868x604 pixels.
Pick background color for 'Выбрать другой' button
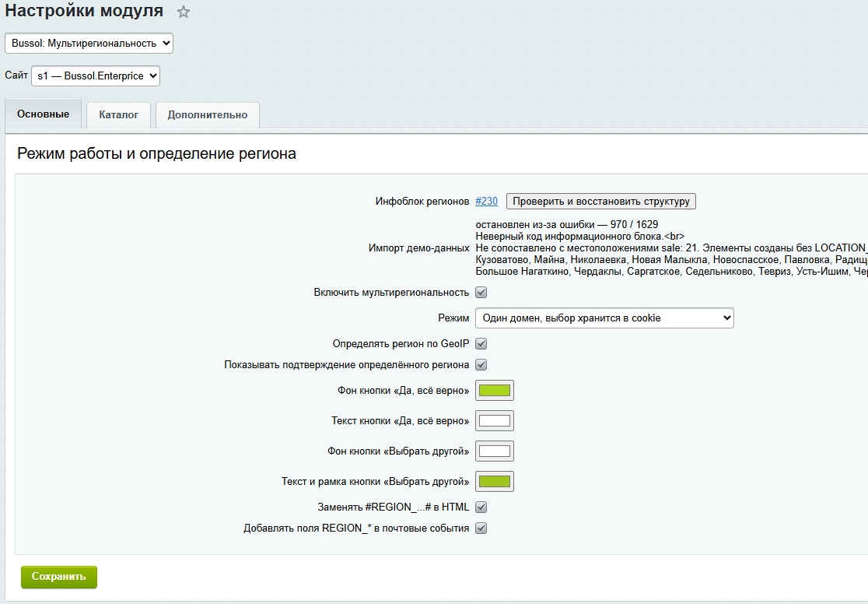[495, 451]
